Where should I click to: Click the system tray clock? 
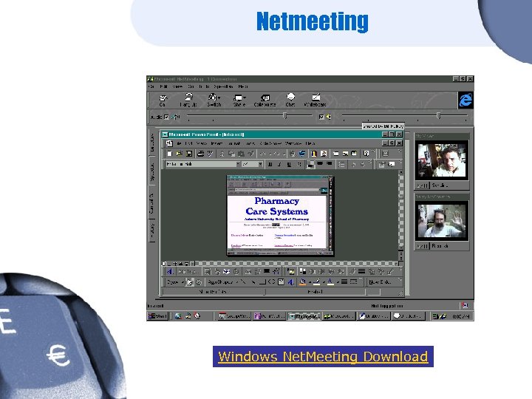pos(461,316)
